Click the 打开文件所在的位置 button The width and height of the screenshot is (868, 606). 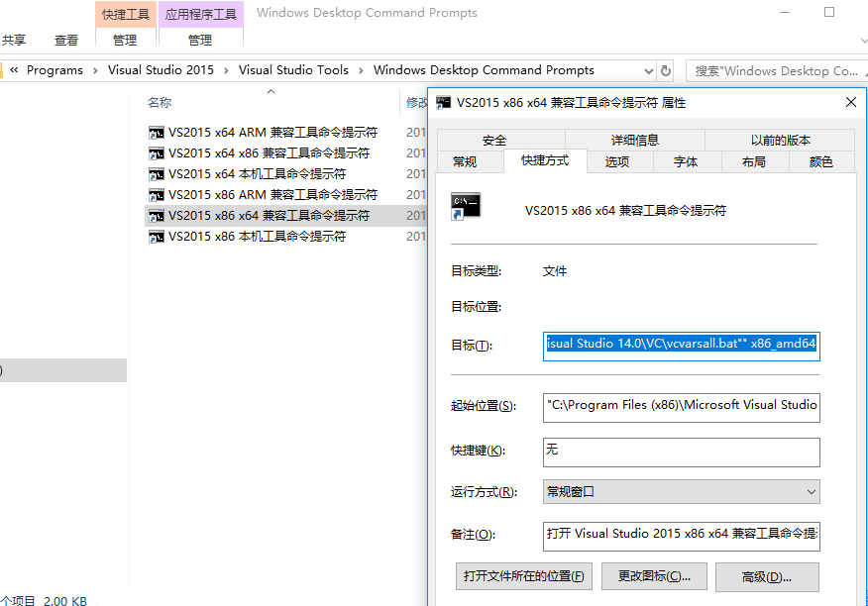click(524, 575)
